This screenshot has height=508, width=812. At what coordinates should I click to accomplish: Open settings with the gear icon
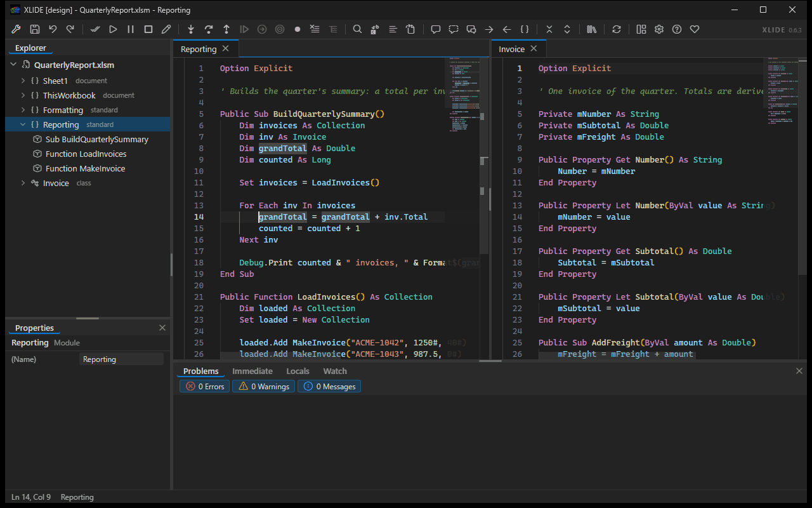click(x=659, y=29)
